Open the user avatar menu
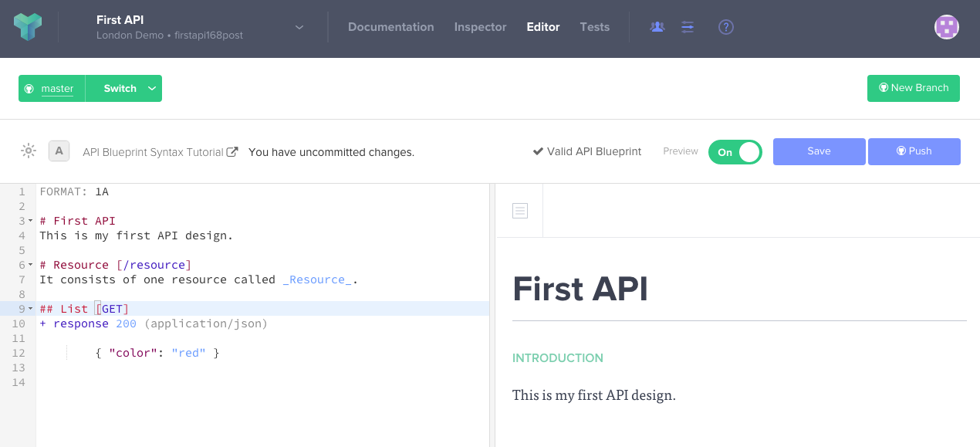 (x=947, y=27)
